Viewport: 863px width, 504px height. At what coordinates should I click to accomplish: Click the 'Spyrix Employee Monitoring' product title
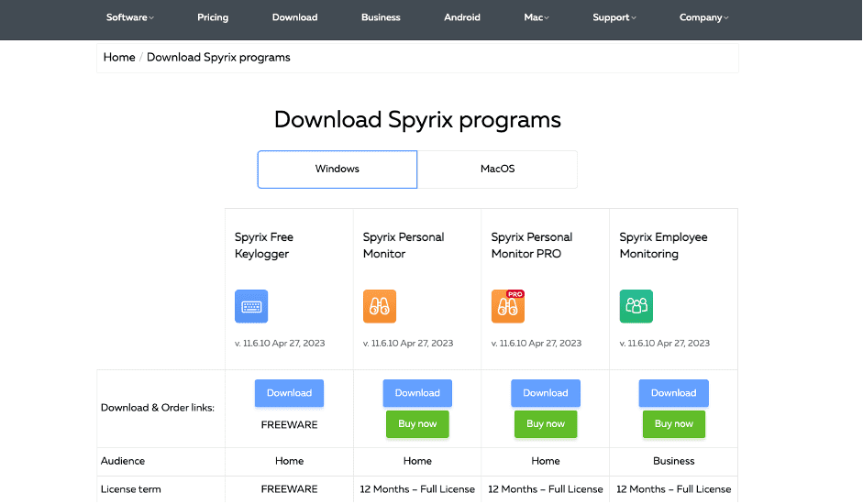[663, 246]
